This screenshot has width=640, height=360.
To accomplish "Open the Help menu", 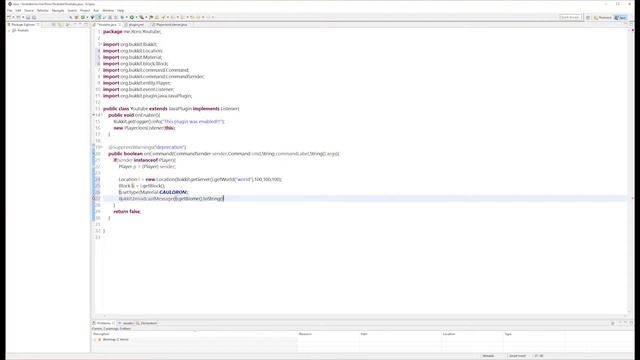I will click(121, 11).
